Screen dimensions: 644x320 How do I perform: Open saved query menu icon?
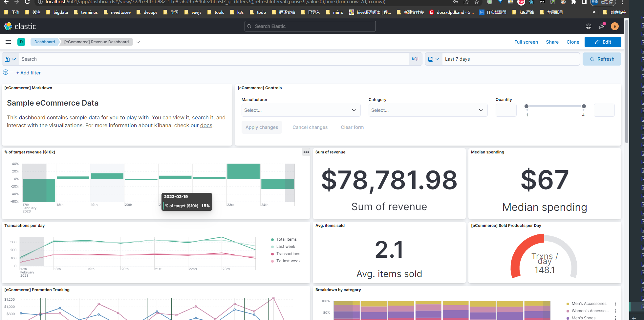coord(10,59)
